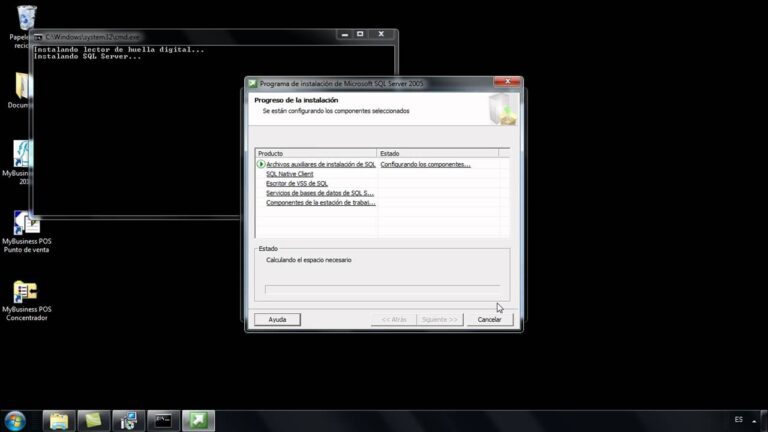Screen dimensions: 768x432
Task: Maximize the cmd.exe window
Action: 360,34
